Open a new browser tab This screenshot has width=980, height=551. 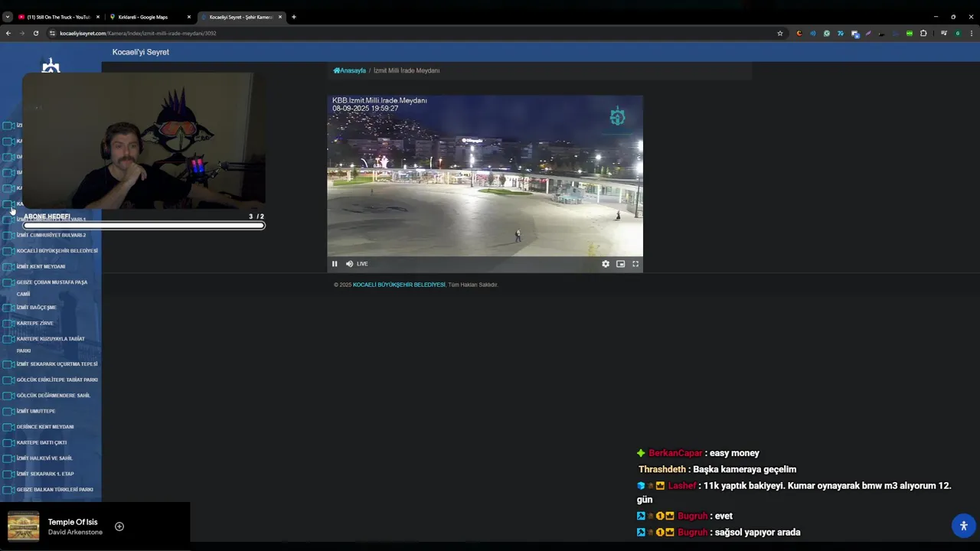point(294,17)
